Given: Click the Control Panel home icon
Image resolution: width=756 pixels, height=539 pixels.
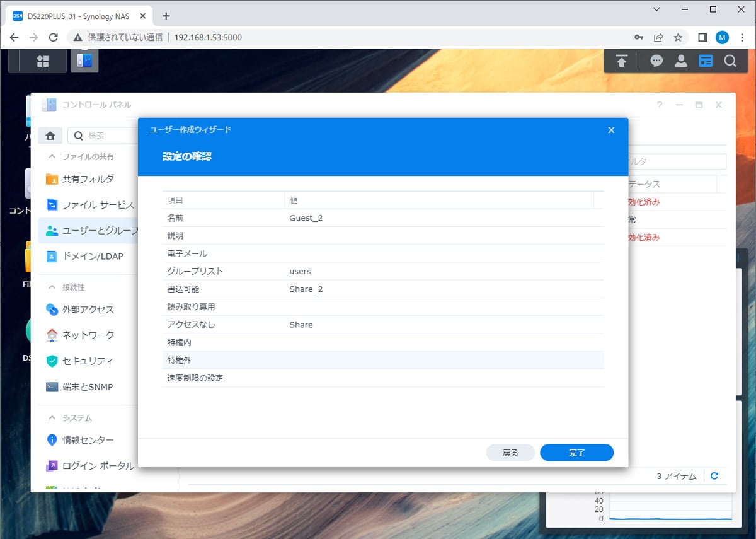Looking at the screenshot, I should 50,136.
